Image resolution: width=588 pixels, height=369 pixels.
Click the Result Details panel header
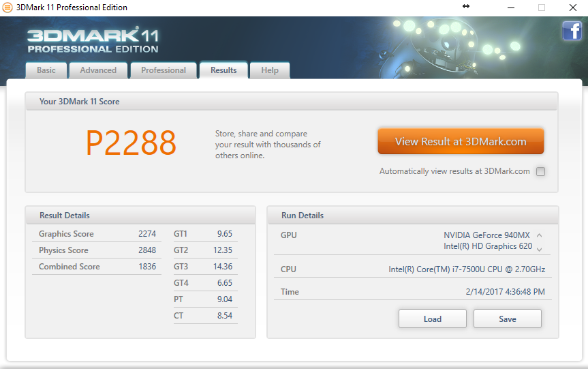point(140,216)
